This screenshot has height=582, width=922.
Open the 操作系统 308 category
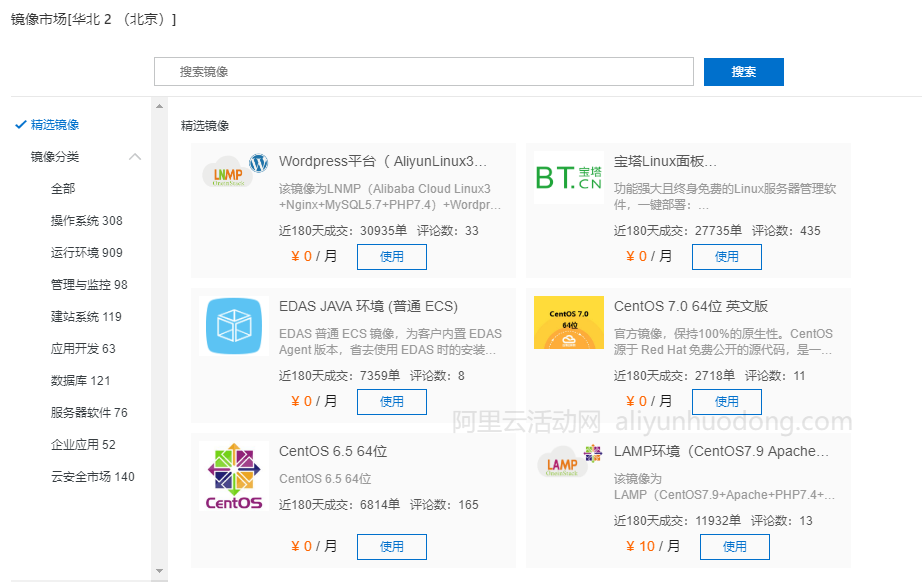(86, 220)
